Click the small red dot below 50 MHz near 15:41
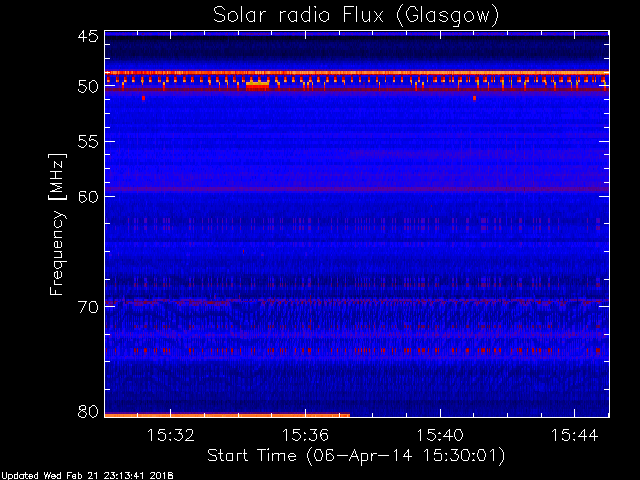The image size is (640, 480). [x=474, y=98]
